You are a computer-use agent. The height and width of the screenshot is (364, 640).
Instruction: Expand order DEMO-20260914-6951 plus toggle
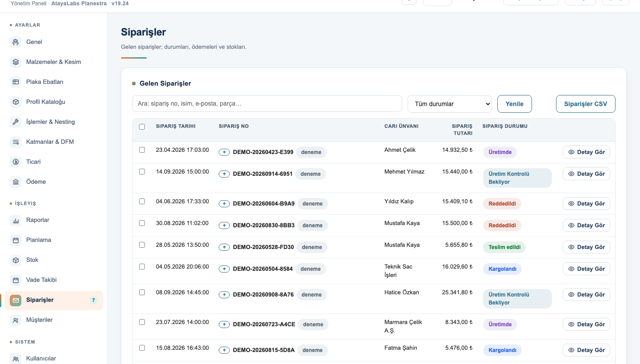(x=224, y=174)
